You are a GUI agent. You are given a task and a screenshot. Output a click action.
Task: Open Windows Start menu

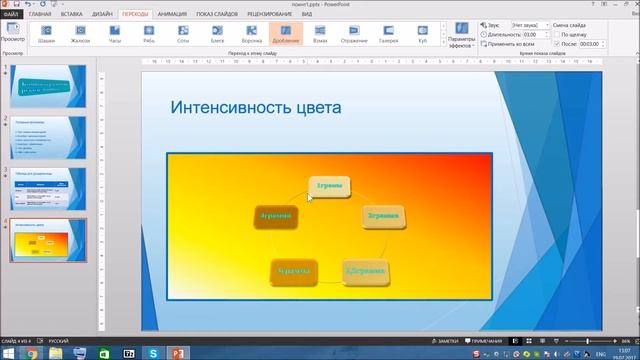pos(8,353)
